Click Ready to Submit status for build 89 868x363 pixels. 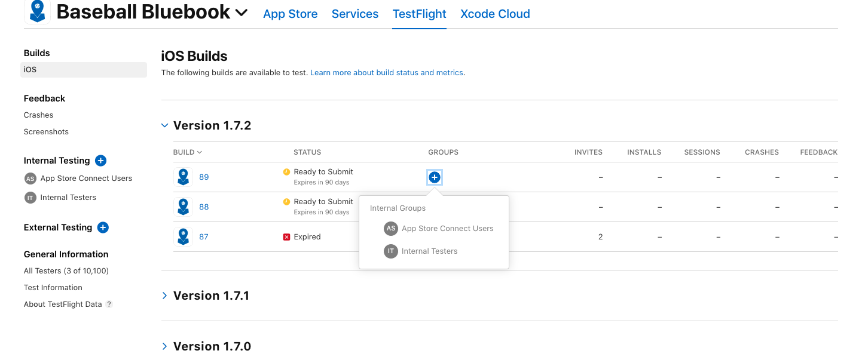tap(323, 172)
